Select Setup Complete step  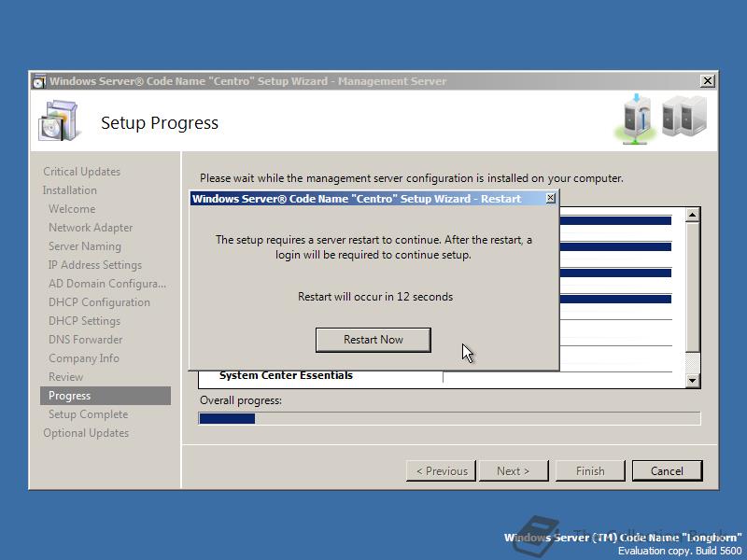coord(88,414)
